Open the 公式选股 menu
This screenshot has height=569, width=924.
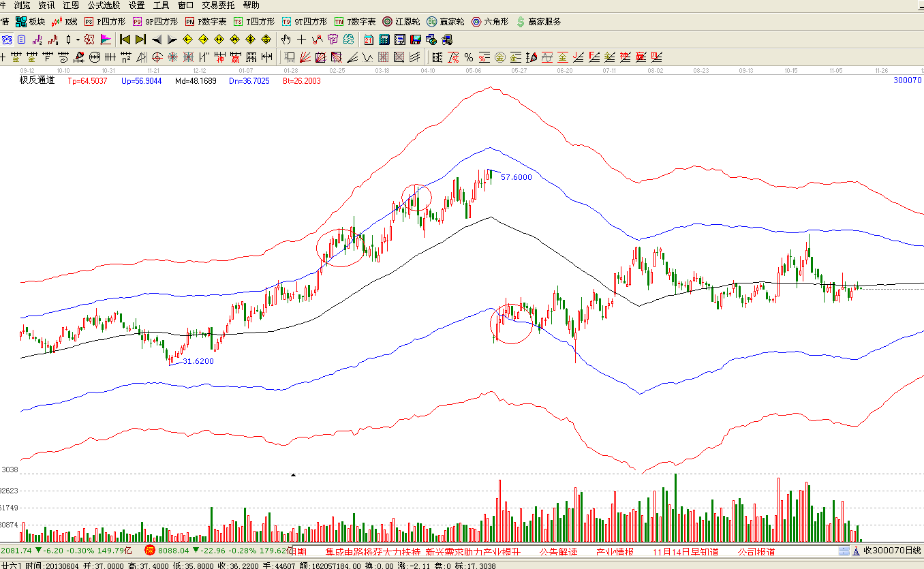[104, 5]
